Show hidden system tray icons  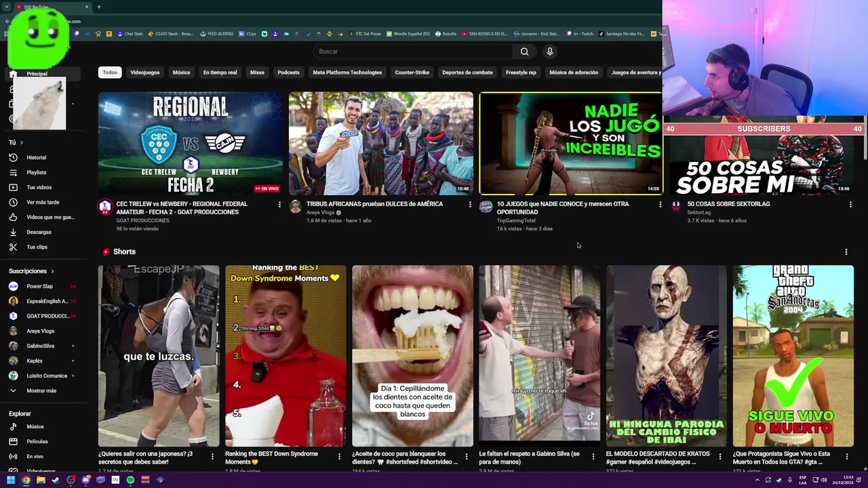click(757, 480)
